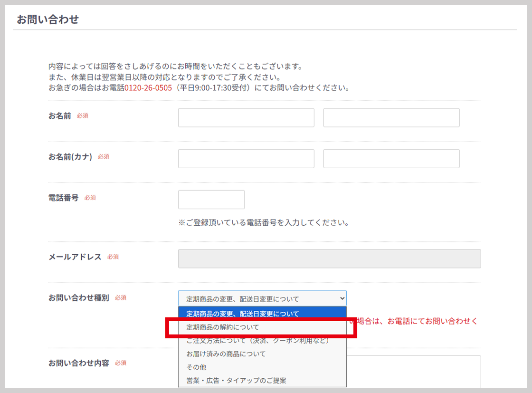Click the お問い合わせ page heading

[47, 19]
